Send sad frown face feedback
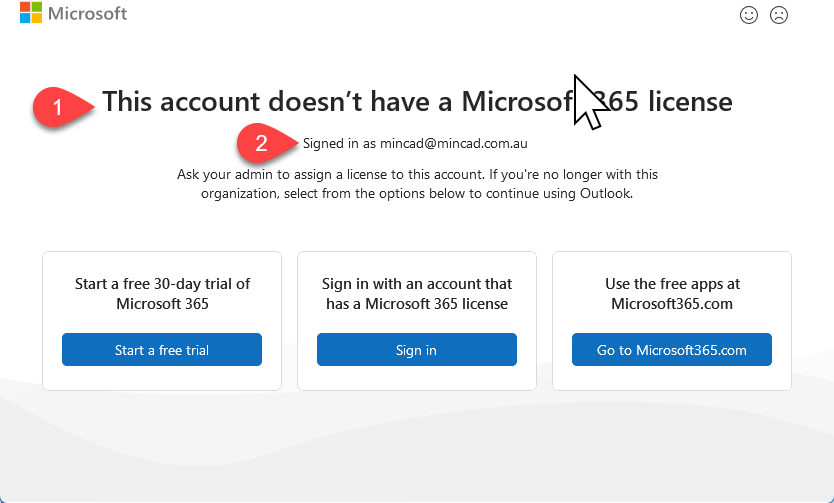Image resolution: width=834 pixels, height=503 pixels. click(x=779, y=15)
